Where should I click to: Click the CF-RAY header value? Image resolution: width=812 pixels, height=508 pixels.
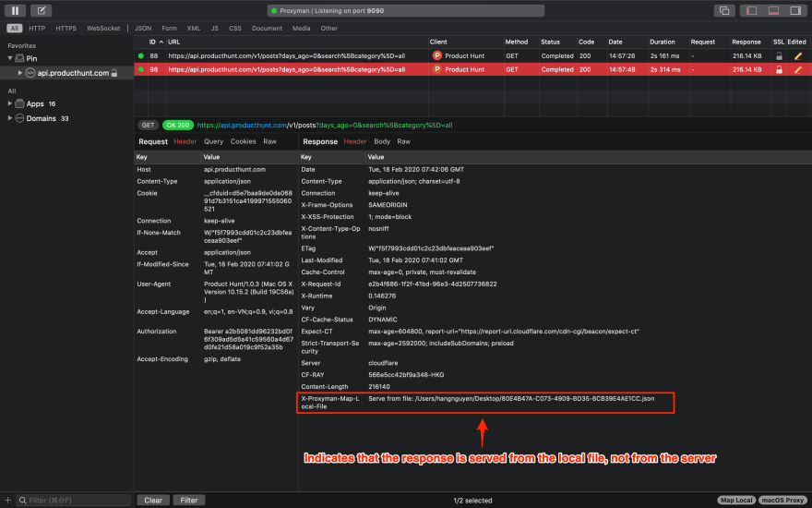coord(406,375)
